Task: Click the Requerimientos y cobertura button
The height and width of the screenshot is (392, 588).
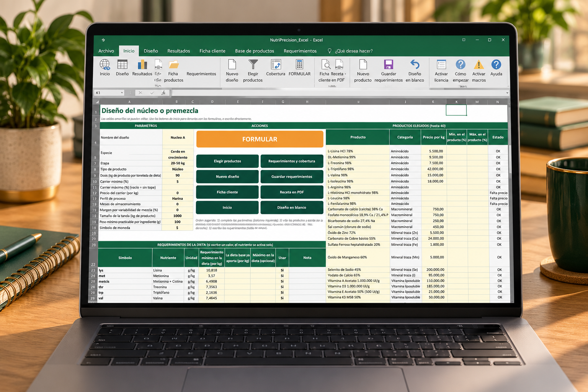Action: [292, 161]
